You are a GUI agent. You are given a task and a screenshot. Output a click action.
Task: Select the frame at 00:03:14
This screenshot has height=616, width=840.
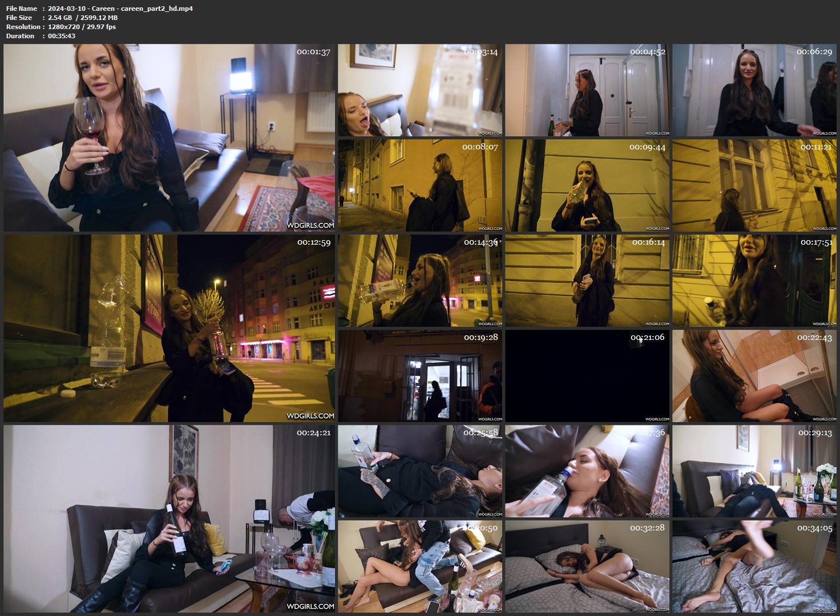coord(420,90)
